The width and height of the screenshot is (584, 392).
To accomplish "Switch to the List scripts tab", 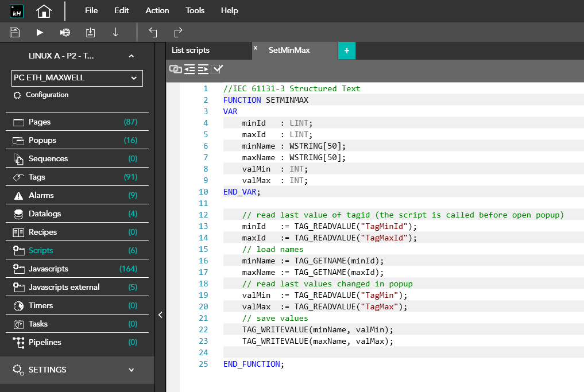I will (191, 51).
